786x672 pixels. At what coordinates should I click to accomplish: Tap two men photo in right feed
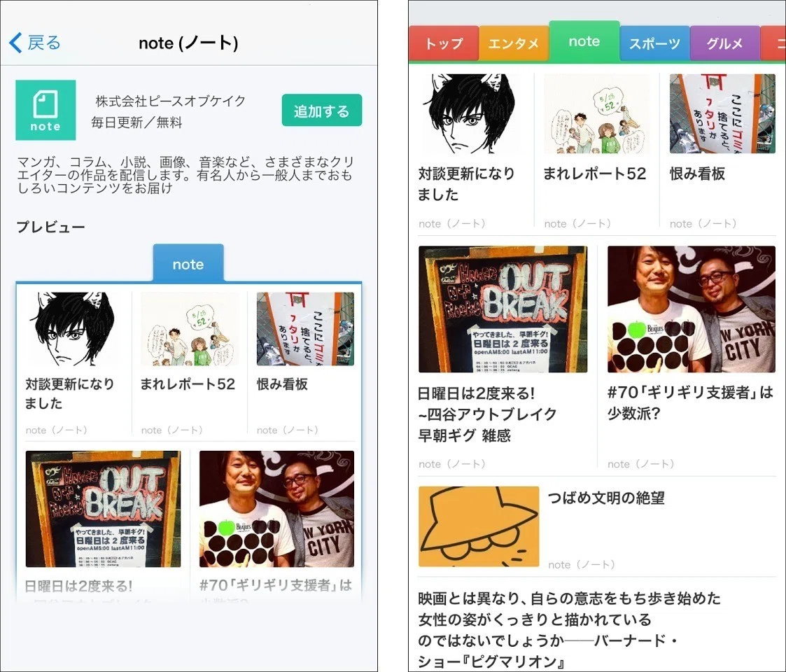(692, 309)
